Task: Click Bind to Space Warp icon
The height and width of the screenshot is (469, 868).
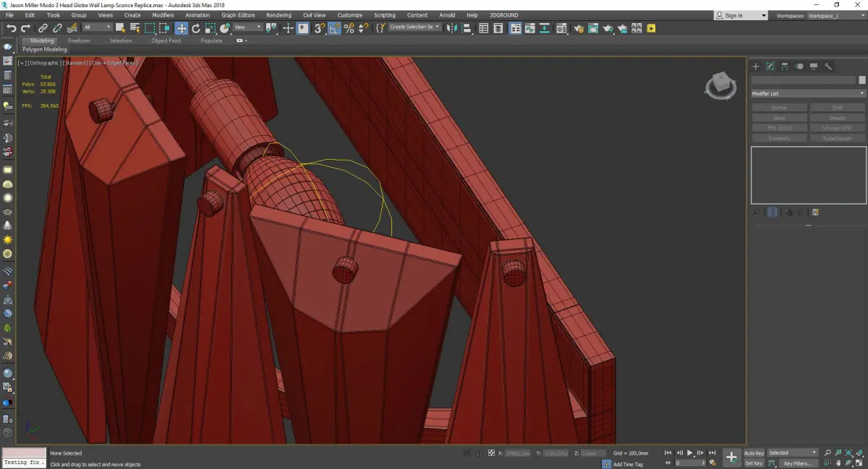Action: (72, 28)
